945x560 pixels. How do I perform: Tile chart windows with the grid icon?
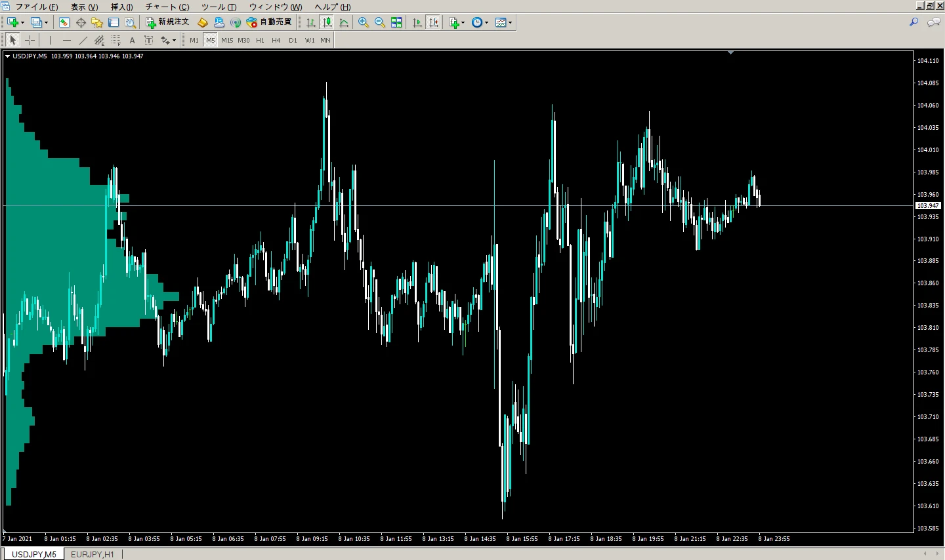(x=396, y=22)
